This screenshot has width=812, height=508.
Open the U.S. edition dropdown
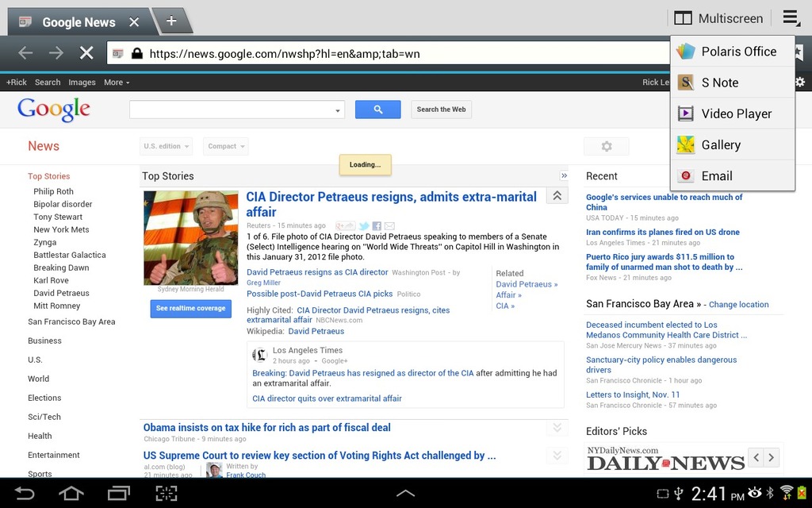pos(166,146)
